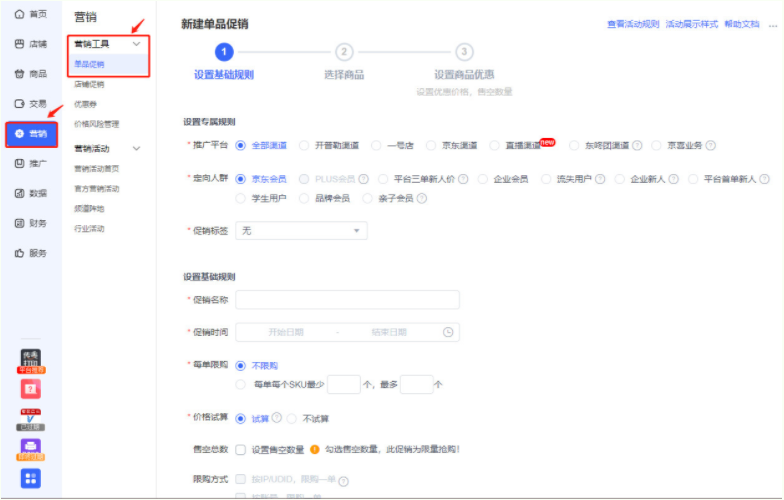Open the three-dot more menu at top right
Screen dimensions: 784x500
[772, 24]
